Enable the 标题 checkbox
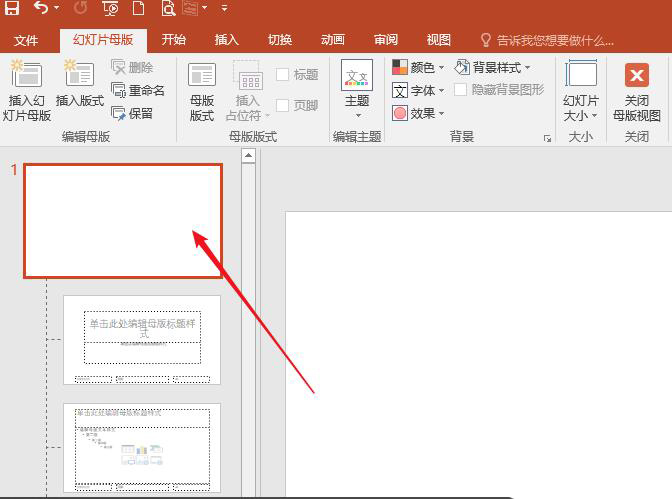672x499 pixels. (x=283, y=75)
